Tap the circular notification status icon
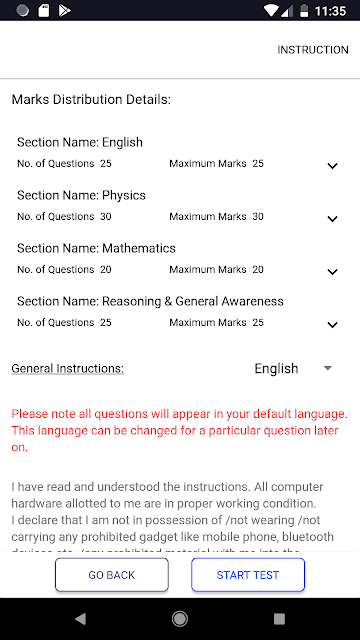This screenshot has width=360, height=640. (23, 11)
